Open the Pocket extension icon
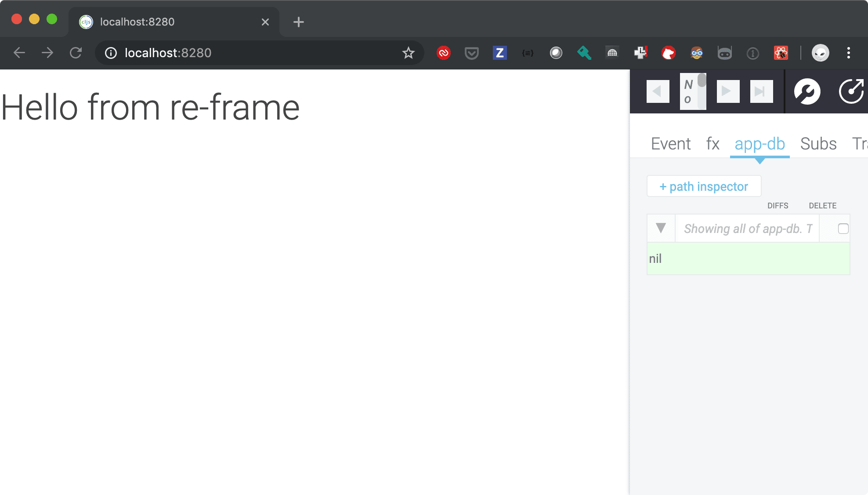The image size is (868, 495). [x=471, y=52]
